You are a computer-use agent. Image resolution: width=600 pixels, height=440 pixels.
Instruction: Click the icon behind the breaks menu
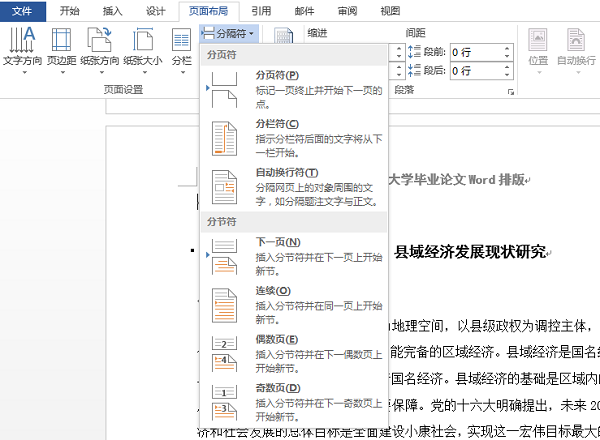[x=284, y=35]
